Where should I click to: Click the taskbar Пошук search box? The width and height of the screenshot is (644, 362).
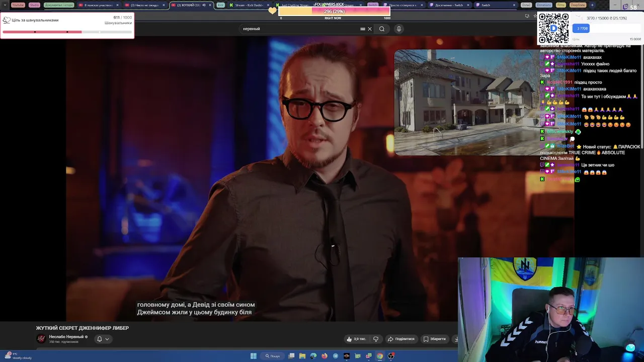[273, 356]
